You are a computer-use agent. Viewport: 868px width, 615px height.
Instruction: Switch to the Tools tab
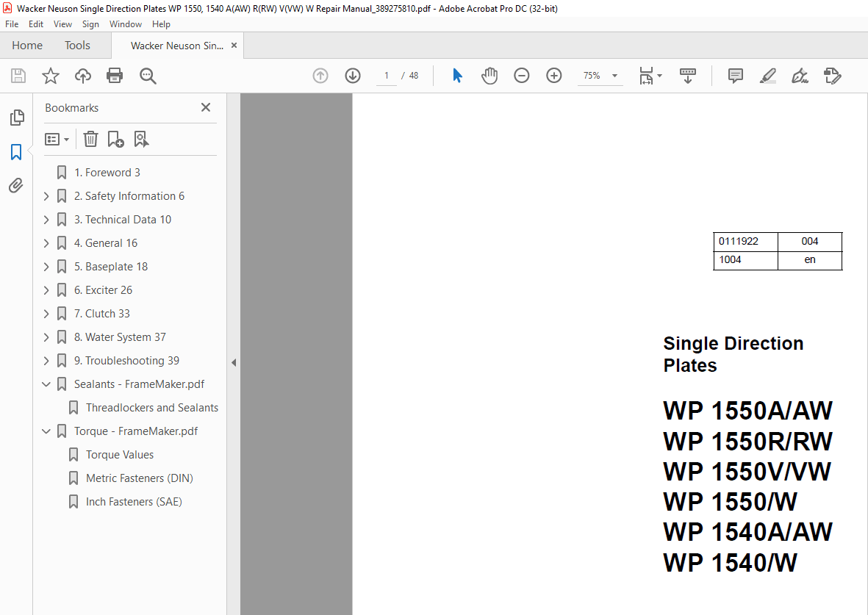click(77, 46)
